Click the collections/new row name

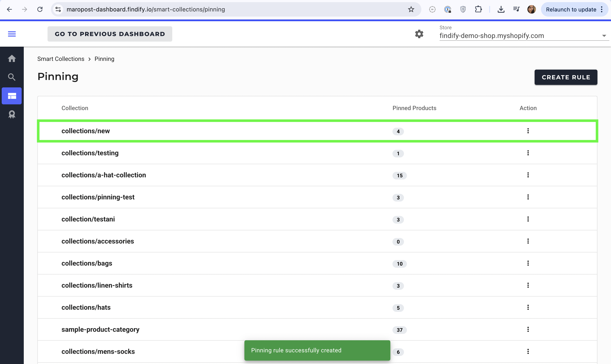[86, 131]
